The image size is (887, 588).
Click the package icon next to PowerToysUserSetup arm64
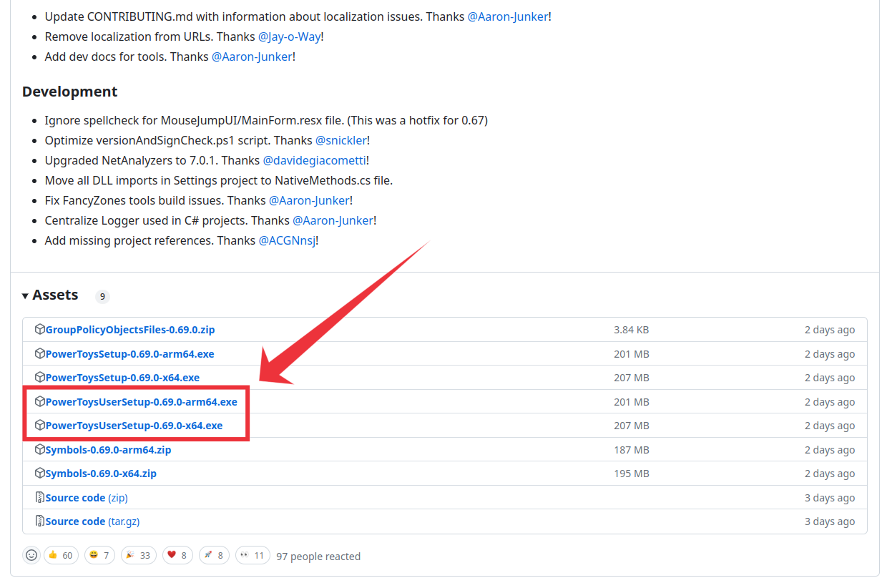click(40, 401)
